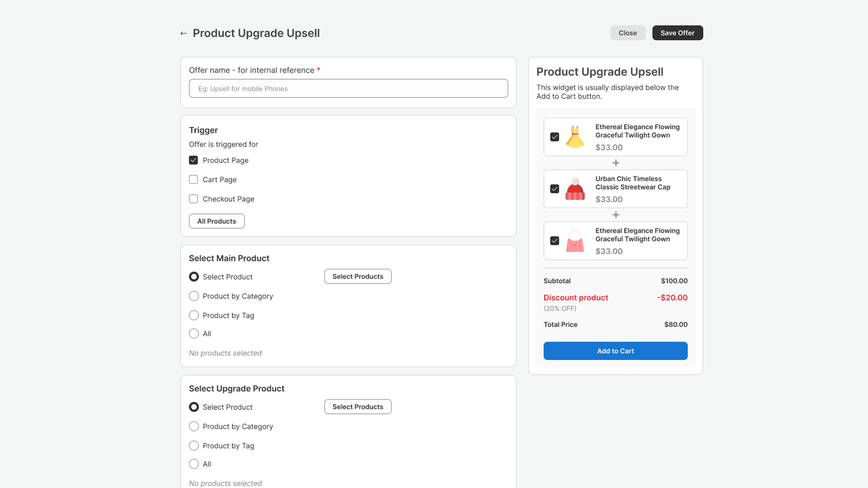Click the Add to Cart preview button

point(615,351)
